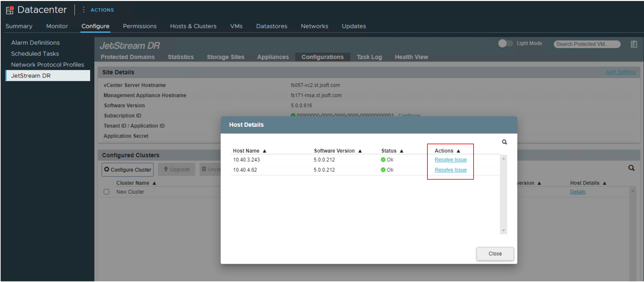Click the search magnifier in Host Details dialog
Viewport: 644px width, 282px height.
(504, 142)
